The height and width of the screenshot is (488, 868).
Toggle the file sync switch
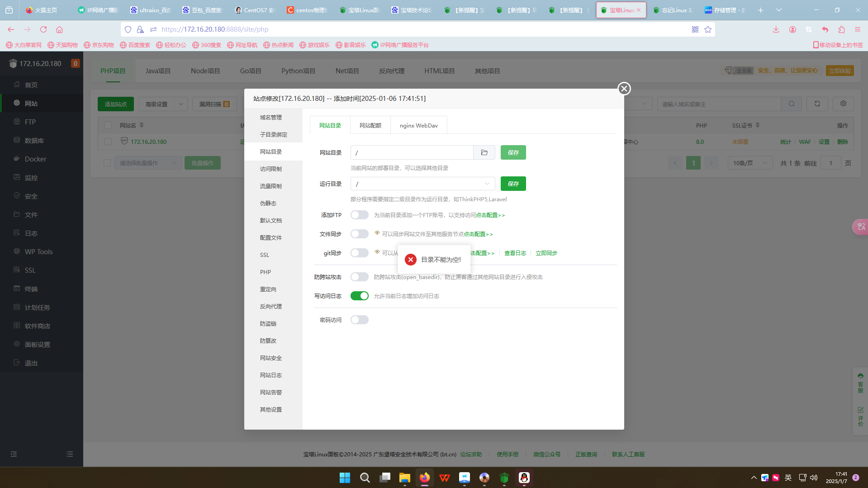[360, 234]
